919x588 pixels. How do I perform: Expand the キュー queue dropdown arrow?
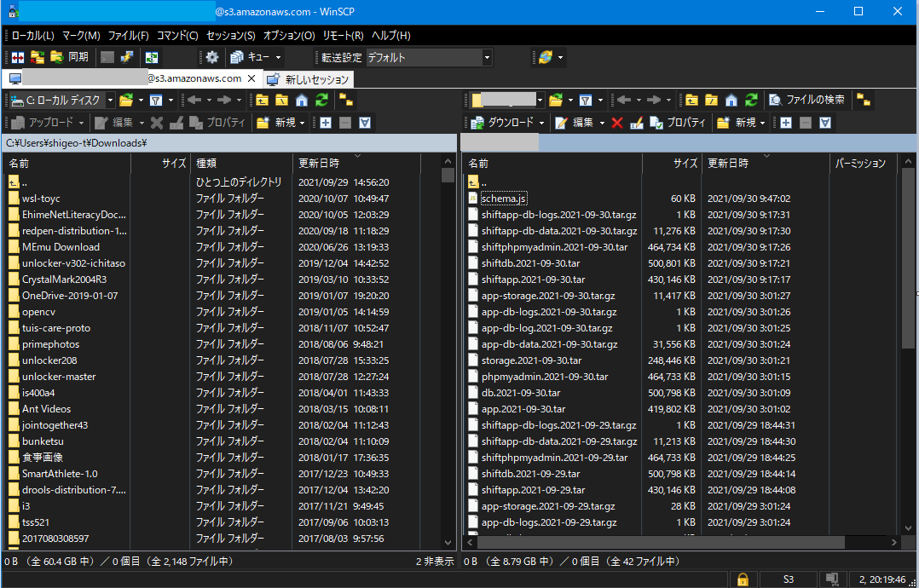[x=279, y=57]
